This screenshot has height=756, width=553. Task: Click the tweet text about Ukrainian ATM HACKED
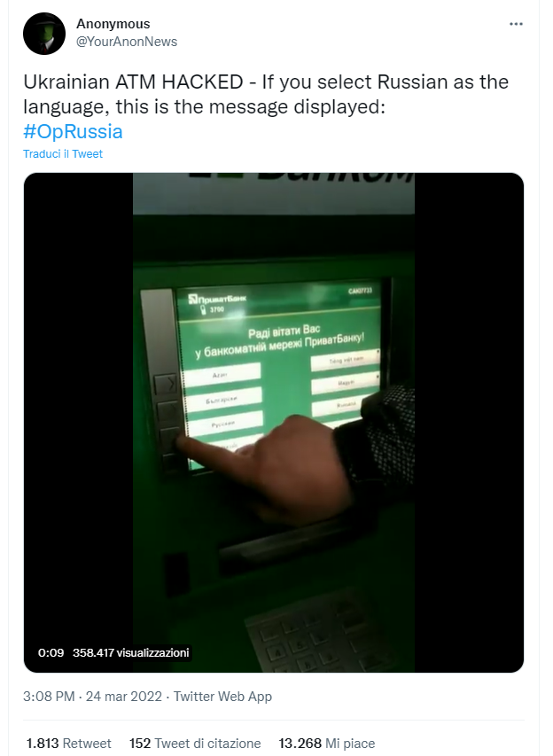(x=266, y=94)
